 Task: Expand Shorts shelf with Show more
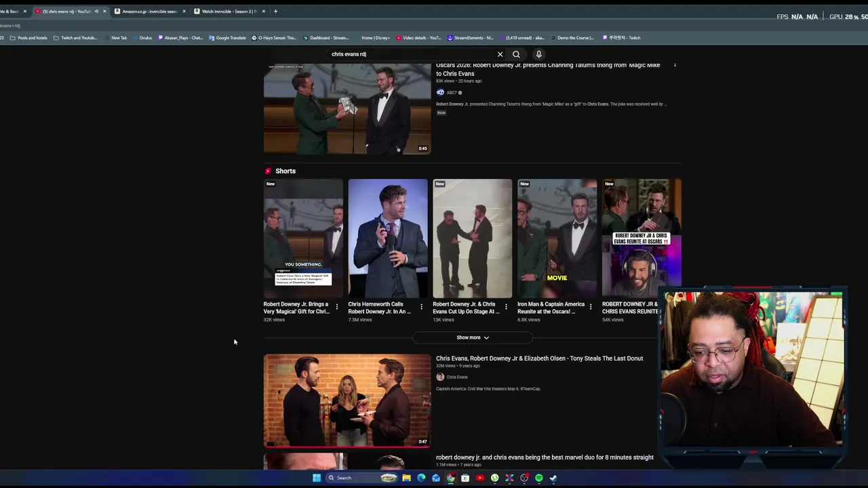473,338
